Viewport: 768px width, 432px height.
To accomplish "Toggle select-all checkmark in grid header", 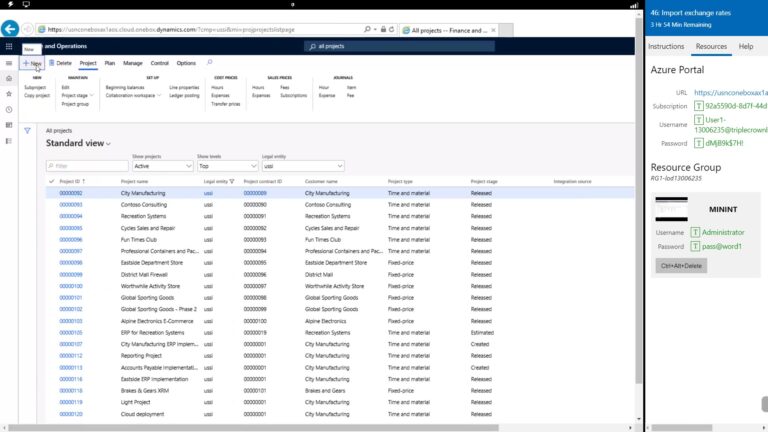I will (x=51, y=181).
